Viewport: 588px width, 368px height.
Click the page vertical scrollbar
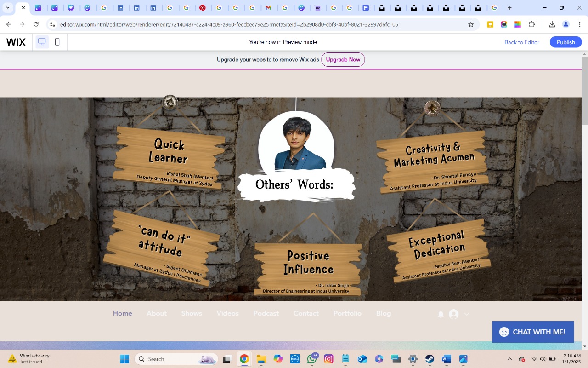(x=585, y=91)
